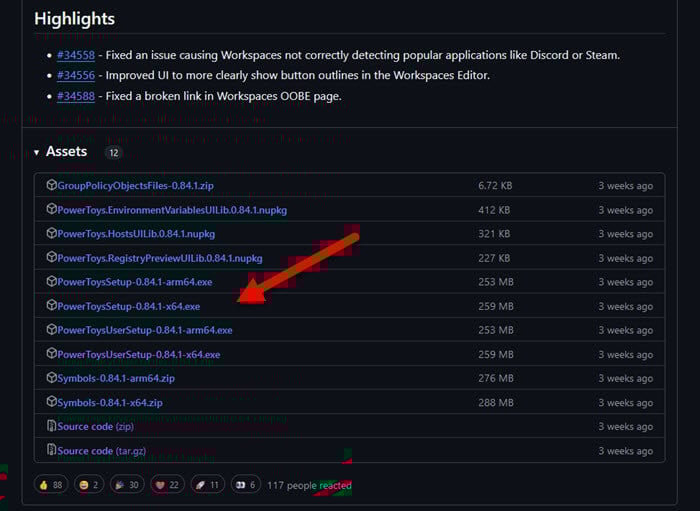Screen dimensions: 700x511
Task: Click 288 MB size value
Action: click(x=496, y=403)
